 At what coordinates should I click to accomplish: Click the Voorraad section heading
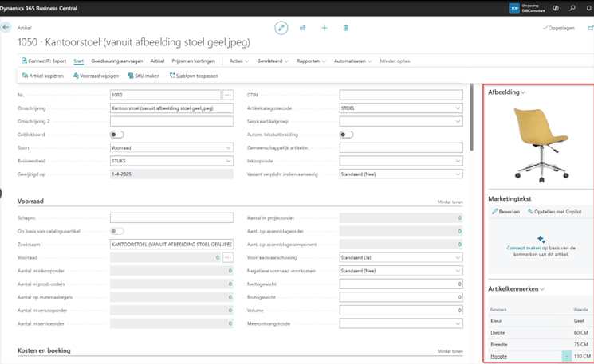click(x=30, y=202)
